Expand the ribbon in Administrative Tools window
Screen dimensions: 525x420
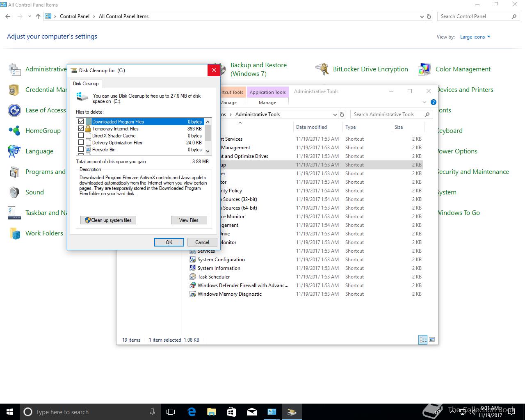tap(425, 102)
